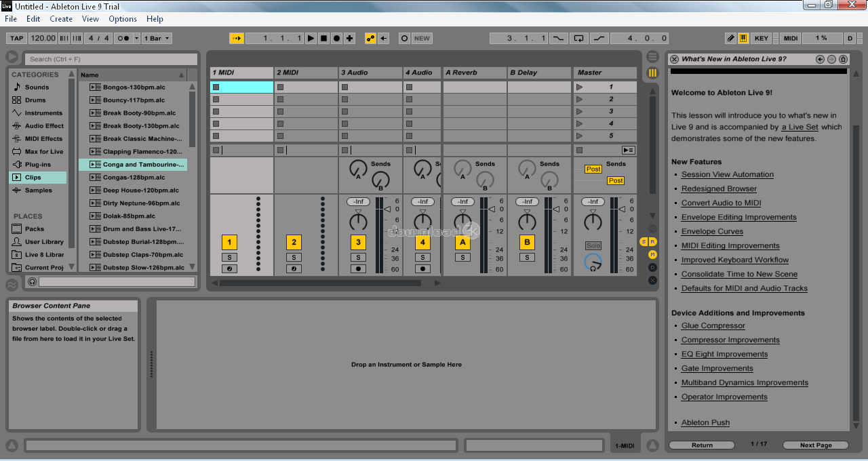This screenshot has width=868, height=461.
Task: Click the transport Play button
Action: (x=311, y=39)
